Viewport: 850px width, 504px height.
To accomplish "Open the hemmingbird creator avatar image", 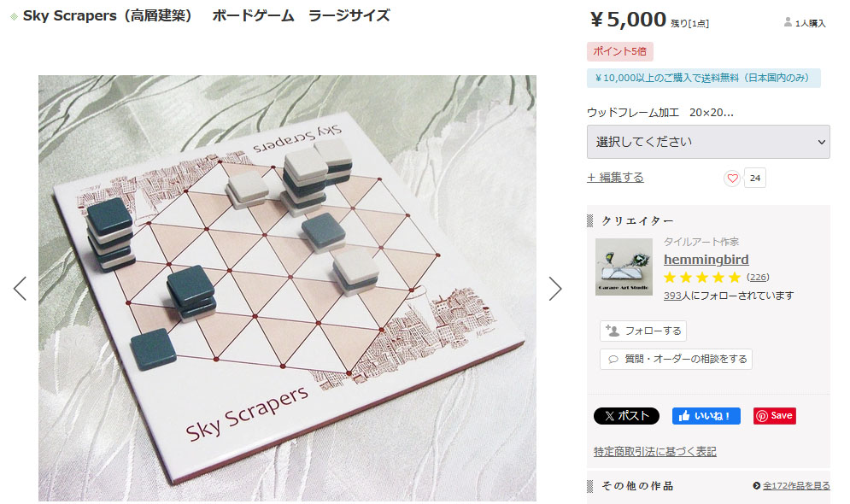I will (624, 267).
